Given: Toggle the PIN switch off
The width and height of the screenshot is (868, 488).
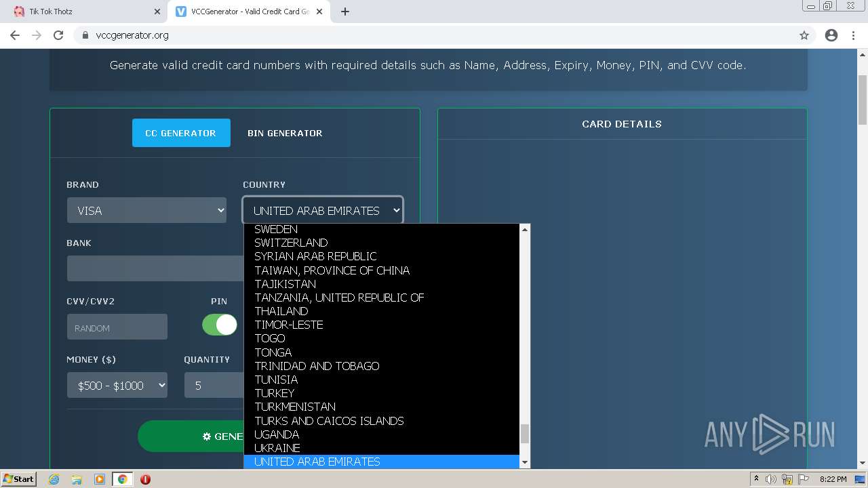Looking at the screenshot, I should [x=220, y=325].
